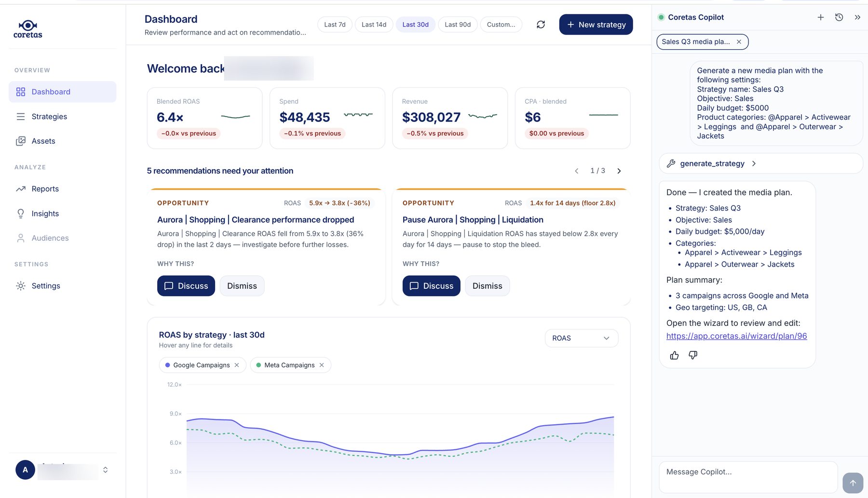Click the ROAS by strategy chart title

[x=212, y=335]
